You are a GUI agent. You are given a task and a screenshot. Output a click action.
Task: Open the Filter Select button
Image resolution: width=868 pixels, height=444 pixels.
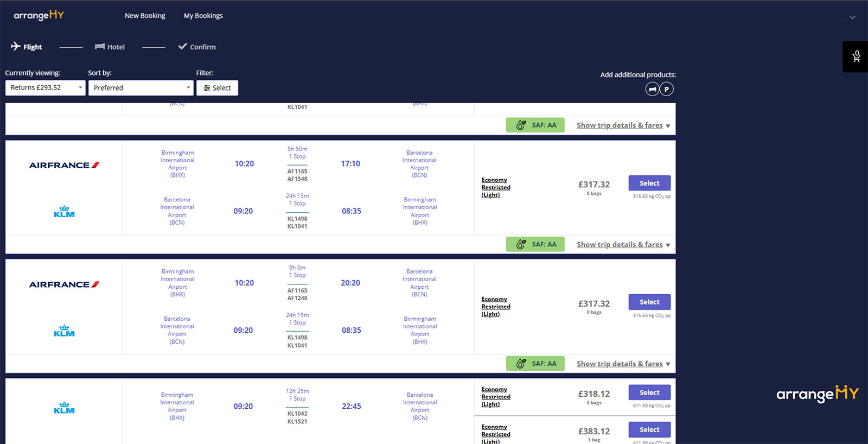pos(217,88)
